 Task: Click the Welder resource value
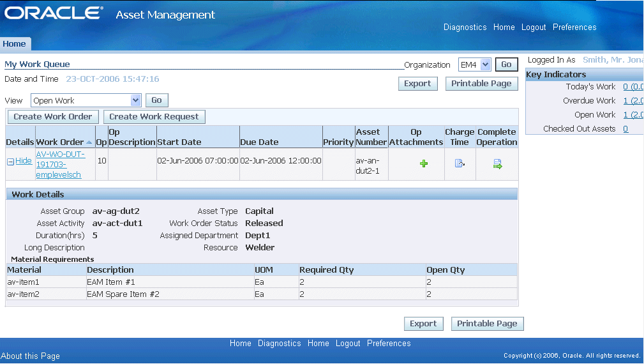tap(260, 248)
